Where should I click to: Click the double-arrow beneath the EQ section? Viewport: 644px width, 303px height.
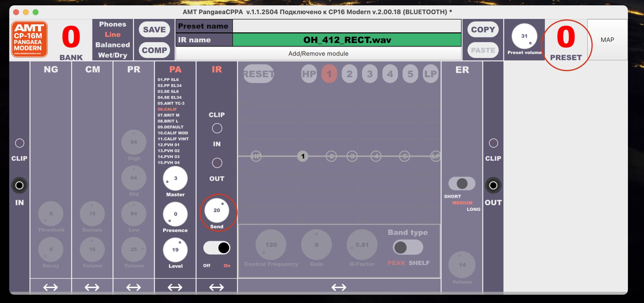339,287
